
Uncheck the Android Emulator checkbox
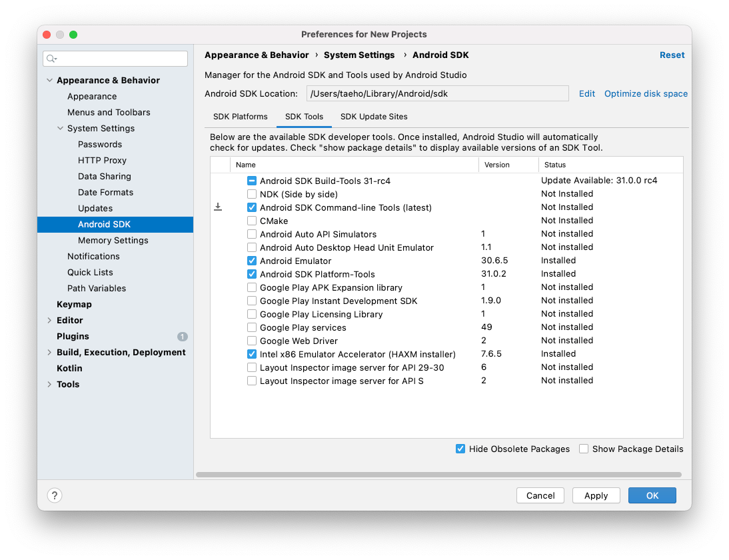tap(251, 261)
